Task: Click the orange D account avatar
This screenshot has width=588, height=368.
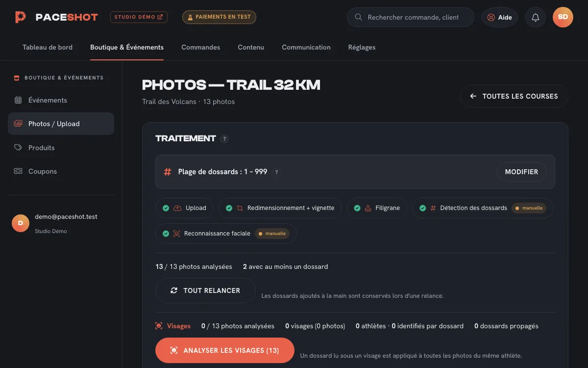Action: [x=21, y=223]
